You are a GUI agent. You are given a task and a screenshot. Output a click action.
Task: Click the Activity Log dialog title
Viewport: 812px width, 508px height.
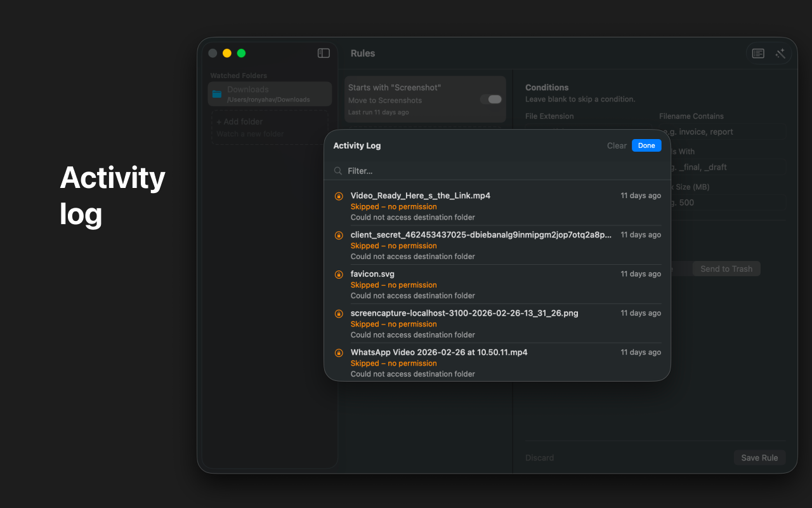point(357,145)
